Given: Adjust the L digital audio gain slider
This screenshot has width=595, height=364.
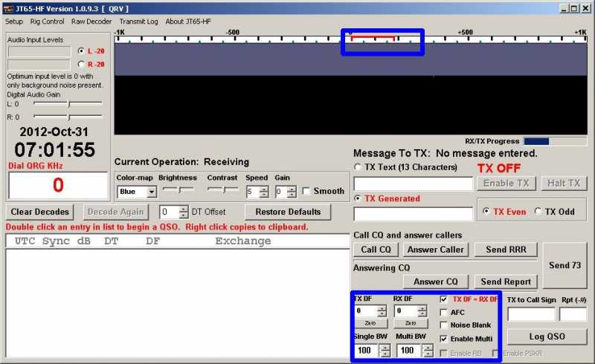Looking at the screenshot, I should coord(68,103).
